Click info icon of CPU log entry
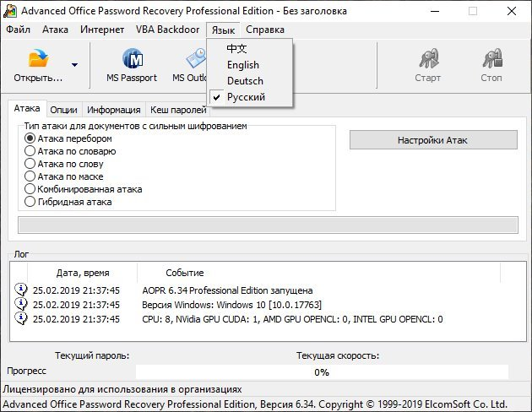This screenshot has height=412, width=532. pos(20,319)
